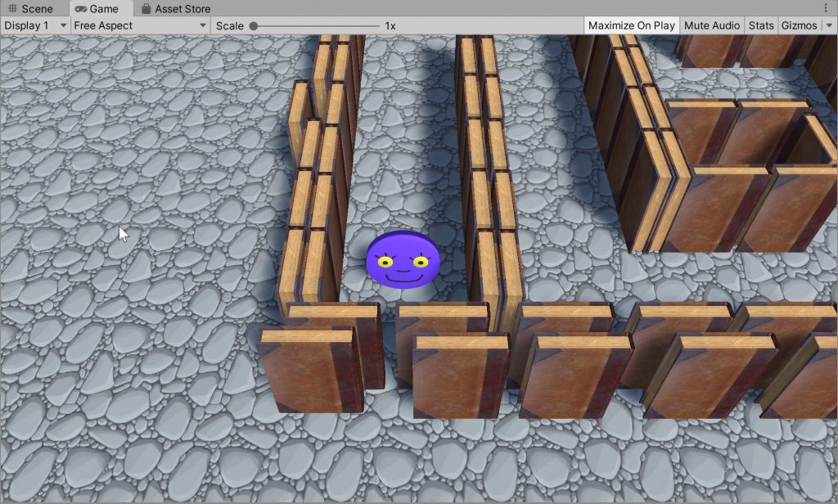Click the arrow next to Gizmos
838x504 pixels.
[829, 25]
